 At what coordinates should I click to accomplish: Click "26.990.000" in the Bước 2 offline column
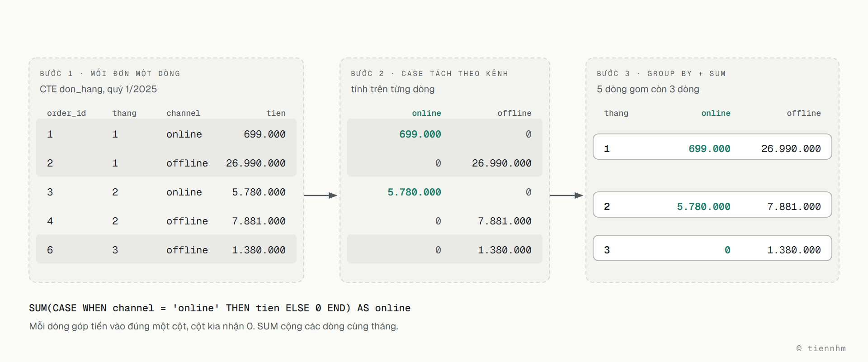502,163
